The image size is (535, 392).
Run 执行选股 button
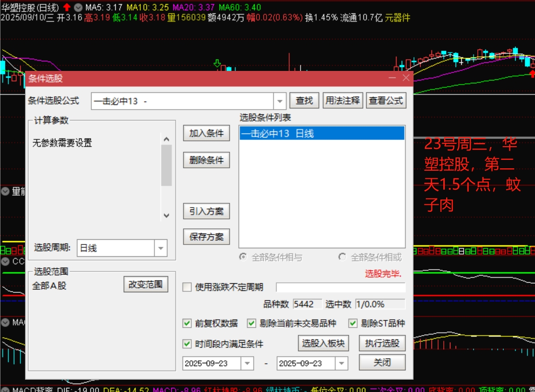coord(382,343)
